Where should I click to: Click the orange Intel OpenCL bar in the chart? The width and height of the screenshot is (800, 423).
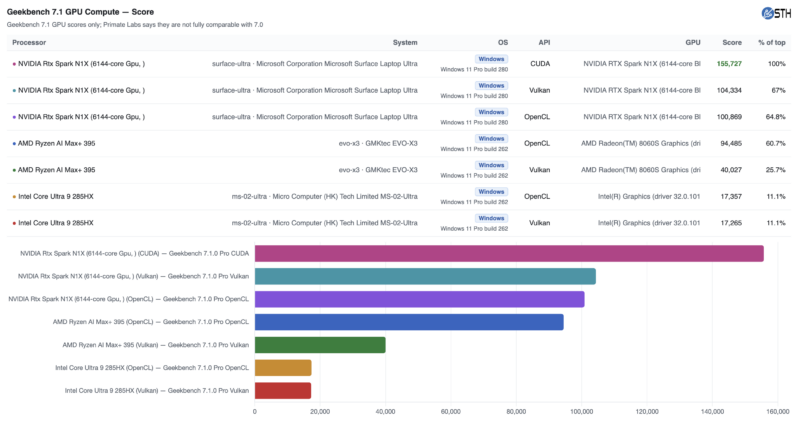[283, 368]
